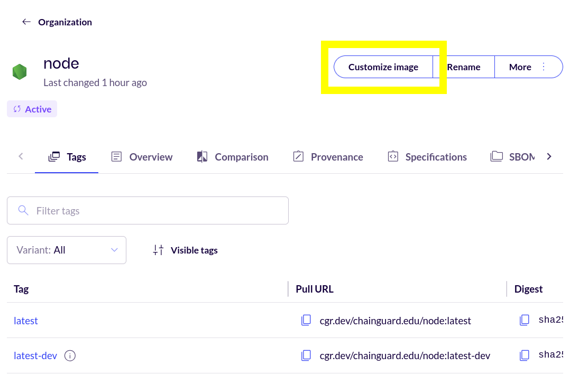The height and width of the screenshot is (375, 588).
Task: Click the right chevron to scroll tabs
Action: pos(549,156)
